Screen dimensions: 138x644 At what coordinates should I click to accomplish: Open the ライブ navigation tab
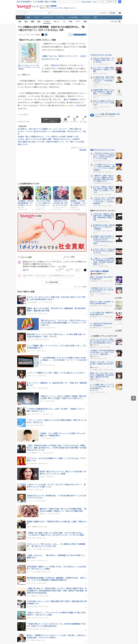[37, 17]
